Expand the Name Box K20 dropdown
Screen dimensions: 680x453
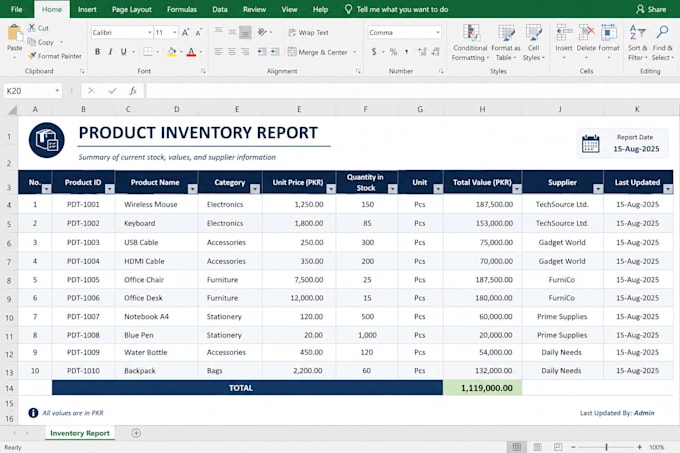(x=57, y=91)
